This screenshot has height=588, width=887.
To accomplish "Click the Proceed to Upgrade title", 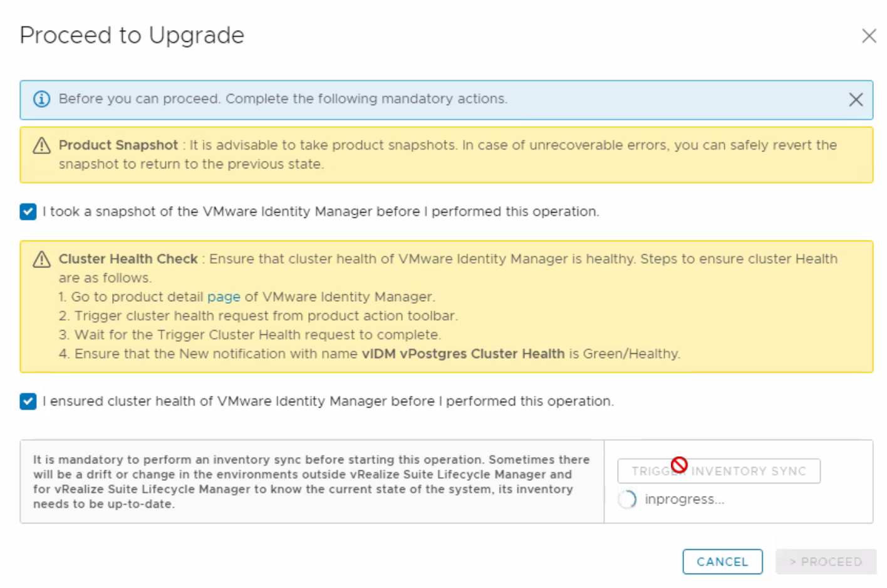I will (132, 35).
